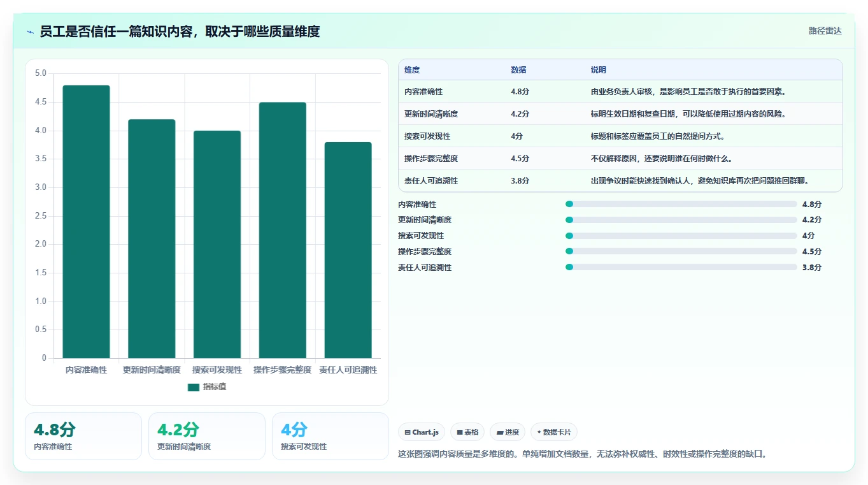Click the lightning icon beside the title
The width and height of the screenshot is (868, 485).
(31, 31)
